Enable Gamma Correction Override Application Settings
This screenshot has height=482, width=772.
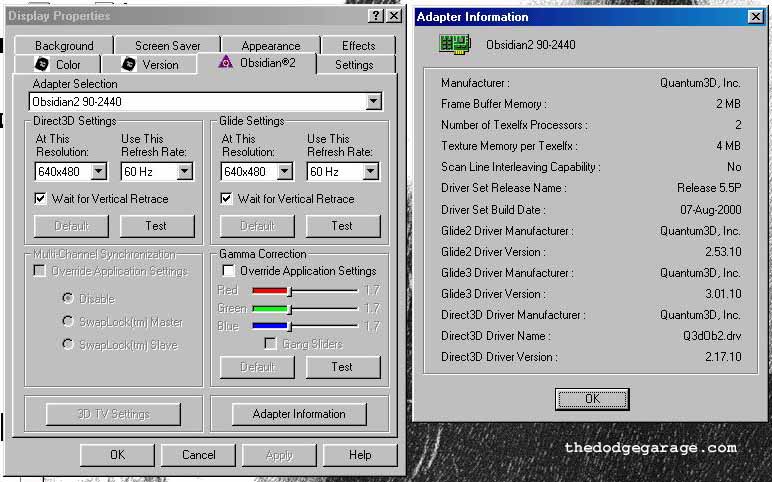(x=228, y=271)
